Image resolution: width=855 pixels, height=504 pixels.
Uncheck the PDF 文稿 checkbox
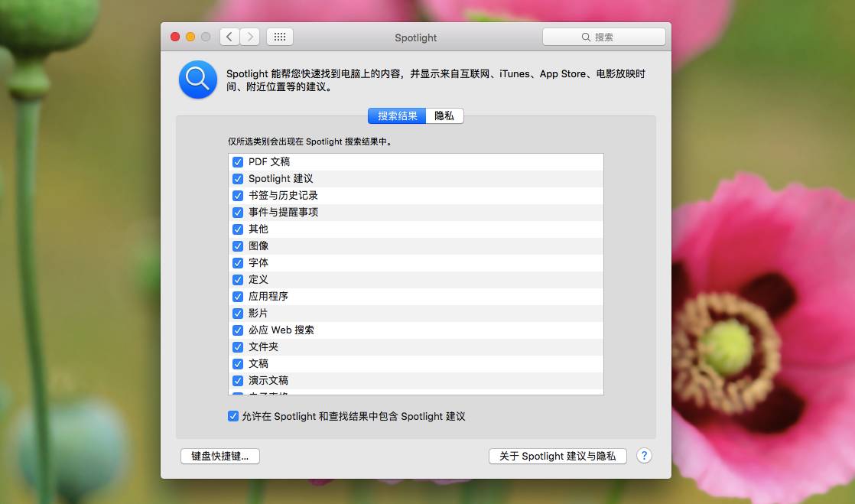(238, 162)
